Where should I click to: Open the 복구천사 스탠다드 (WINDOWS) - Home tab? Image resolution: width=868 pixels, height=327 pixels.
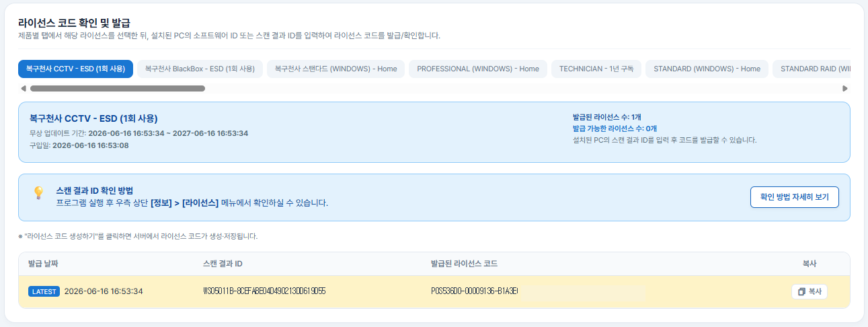[x=336, y=69]
